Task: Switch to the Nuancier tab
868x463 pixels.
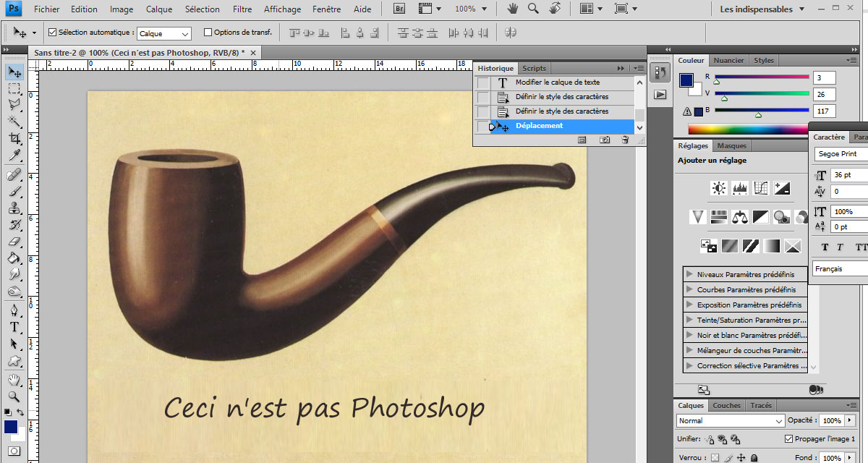Action: pyautogui.click(x=728, y=61)
